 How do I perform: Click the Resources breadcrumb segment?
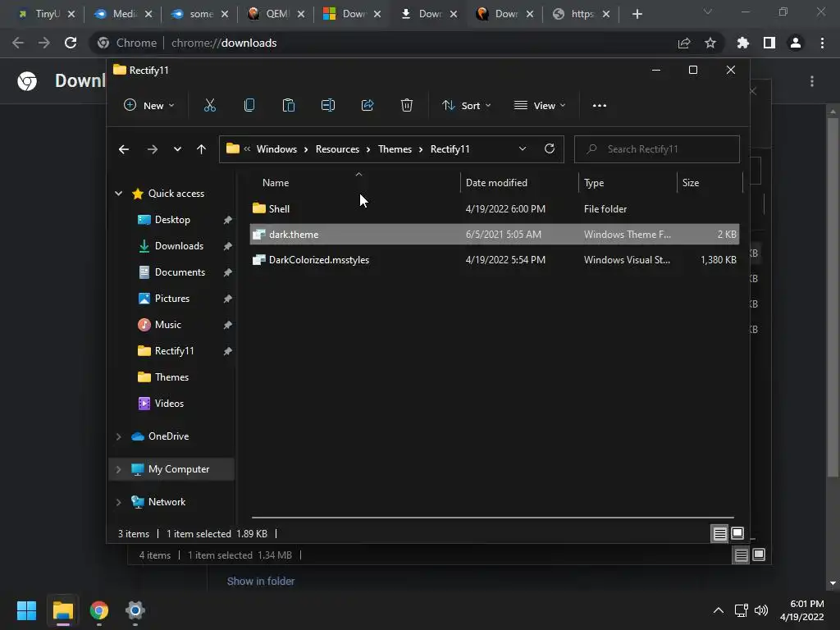pyautogui.click(x=337, y=149)
